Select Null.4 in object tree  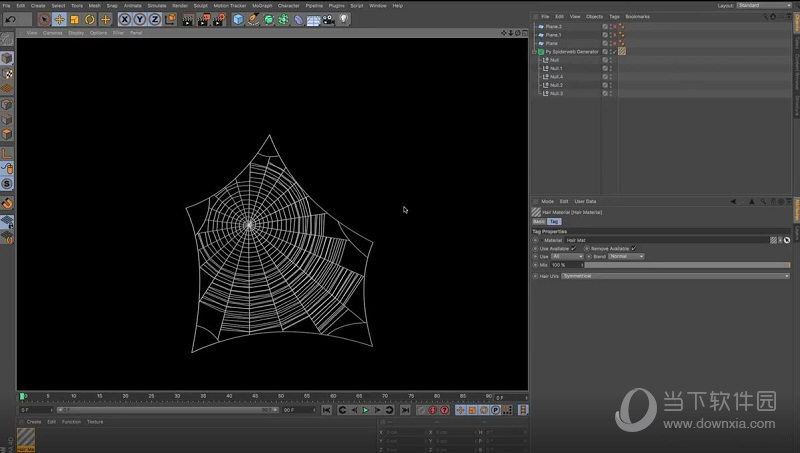coord(556,77)
